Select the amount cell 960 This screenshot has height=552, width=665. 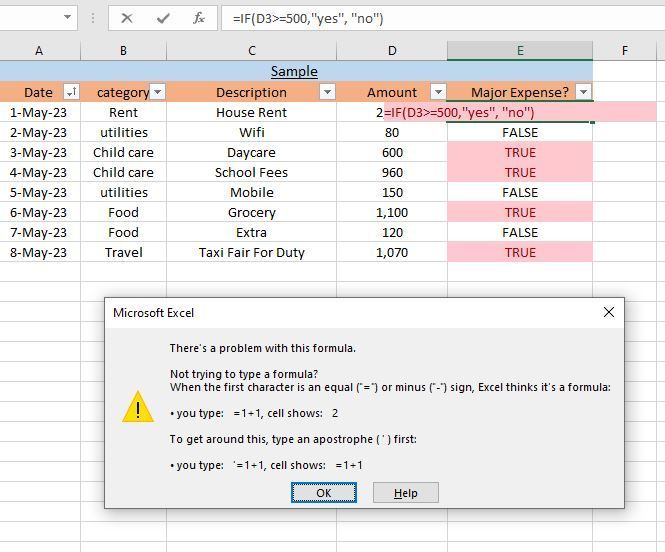(x=392, y=172)
